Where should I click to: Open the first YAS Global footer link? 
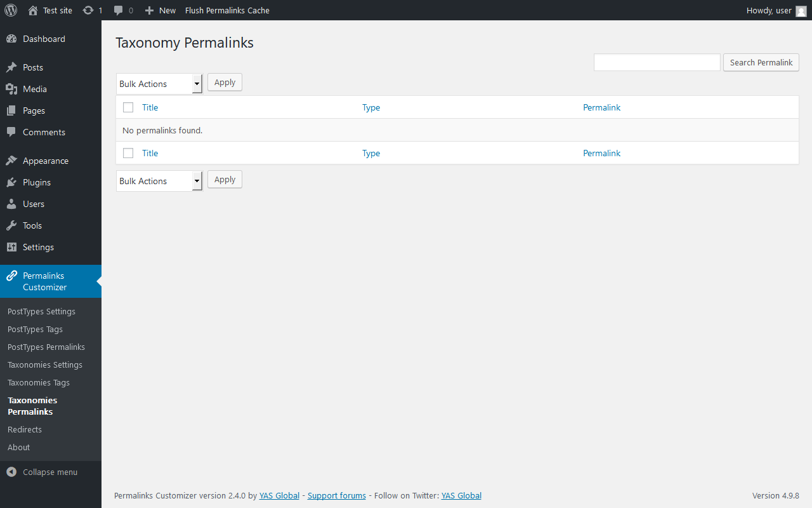pyautogui.click(x=279, y=495)
